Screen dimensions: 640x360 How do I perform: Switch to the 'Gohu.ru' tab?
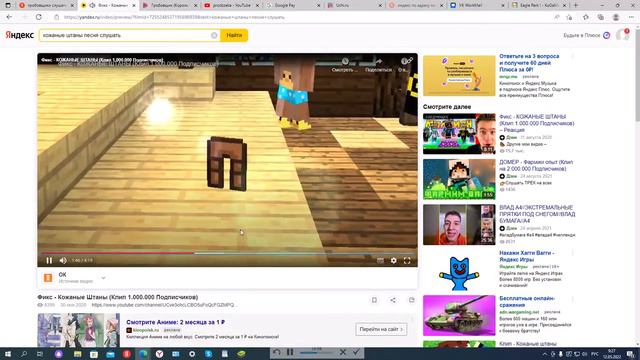tap(353, 5)
